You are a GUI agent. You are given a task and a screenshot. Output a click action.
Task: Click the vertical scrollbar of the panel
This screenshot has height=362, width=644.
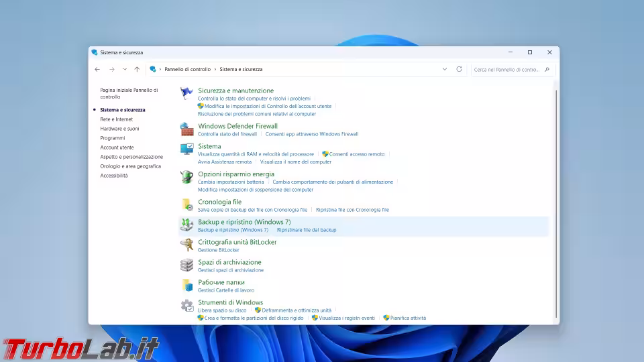(x=556, y=201)
